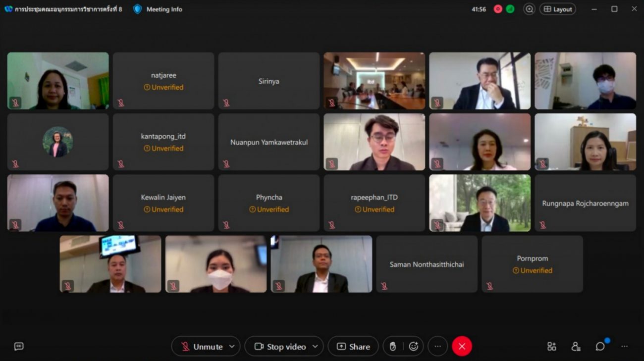Open the participants panel icon

tap(576, 347)
